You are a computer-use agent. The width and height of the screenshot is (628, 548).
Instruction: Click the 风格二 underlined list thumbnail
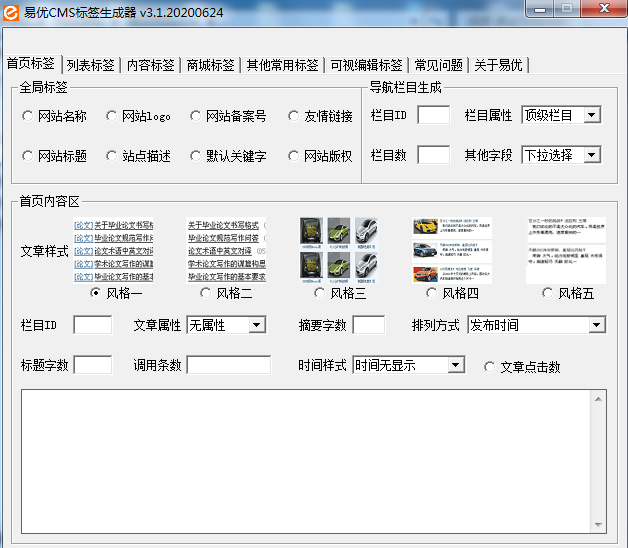tap(226, 250)
